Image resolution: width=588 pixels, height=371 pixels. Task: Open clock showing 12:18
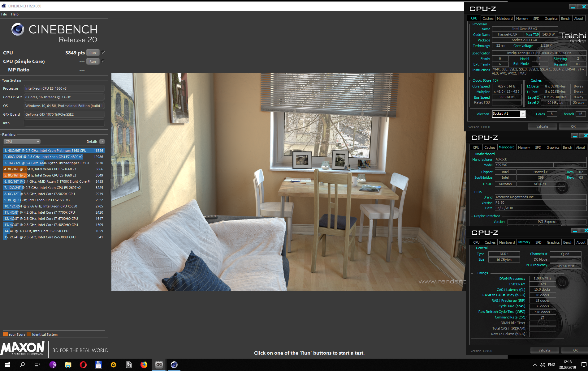(x=567, y=365)
